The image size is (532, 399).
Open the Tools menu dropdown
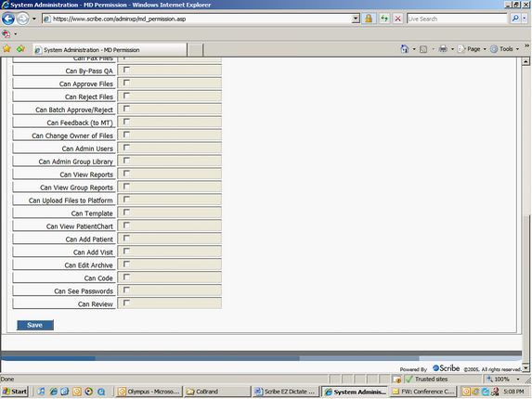coord(504,49)
